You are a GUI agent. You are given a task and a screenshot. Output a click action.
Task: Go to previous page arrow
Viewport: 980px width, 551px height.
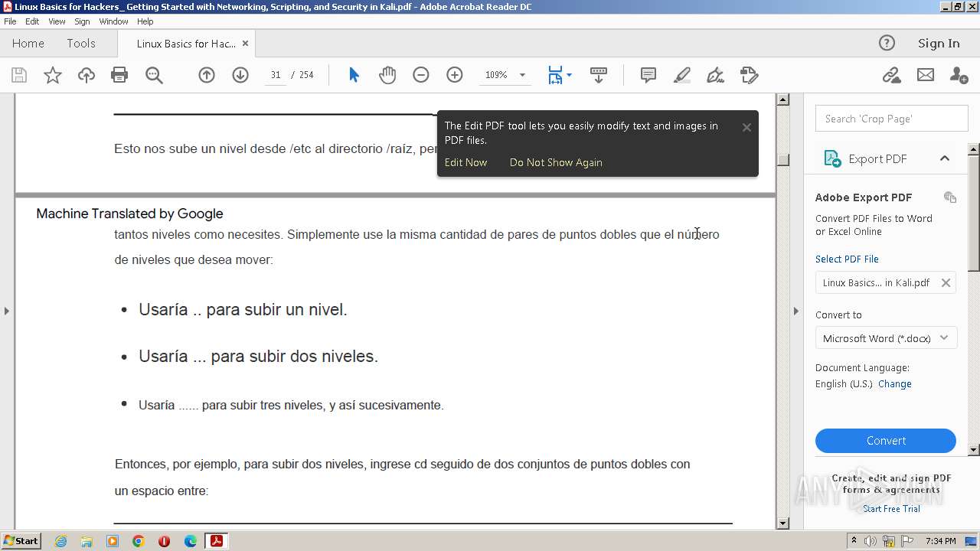(207, 75)
